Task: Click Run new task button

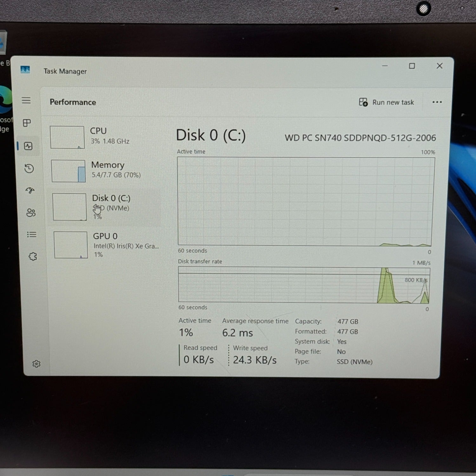Action: pyautogui.click(x=387, y=102)
